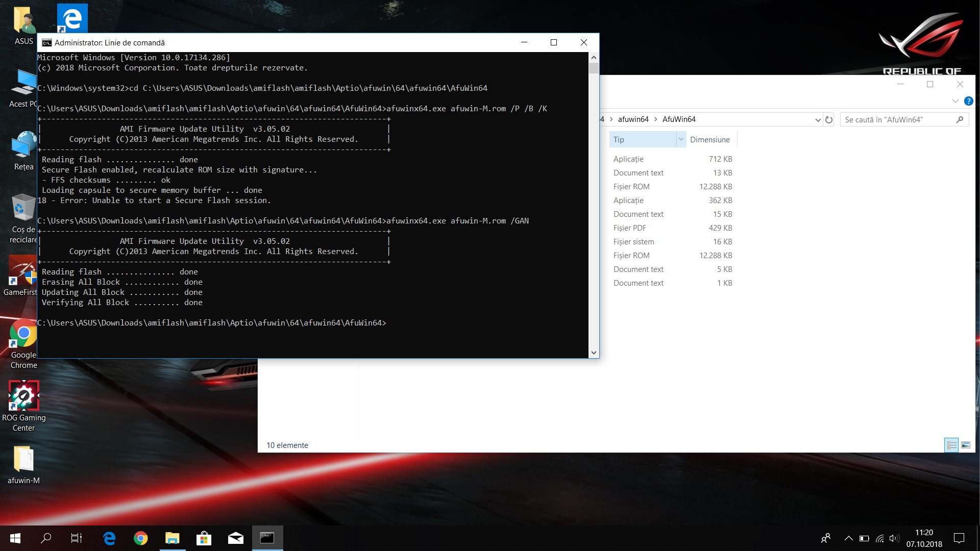Open Explorer help question mark icon

pos(968,101)
